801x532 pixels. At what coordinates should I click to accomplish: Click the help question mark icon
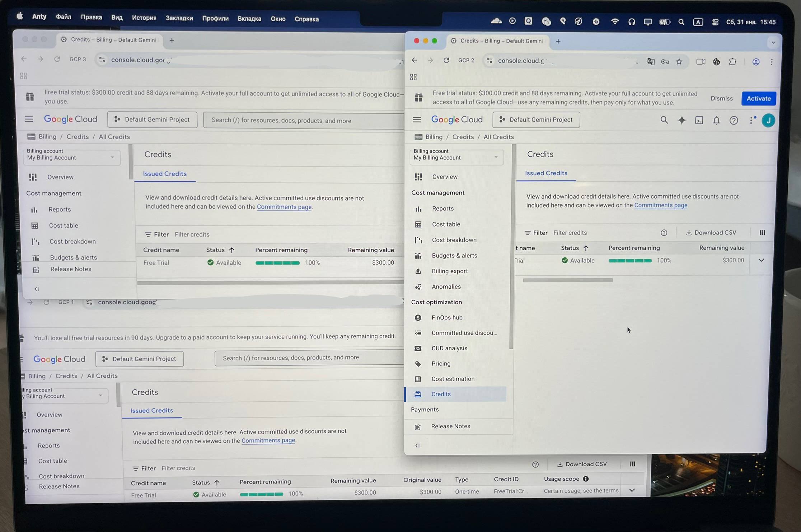[734, 121]
